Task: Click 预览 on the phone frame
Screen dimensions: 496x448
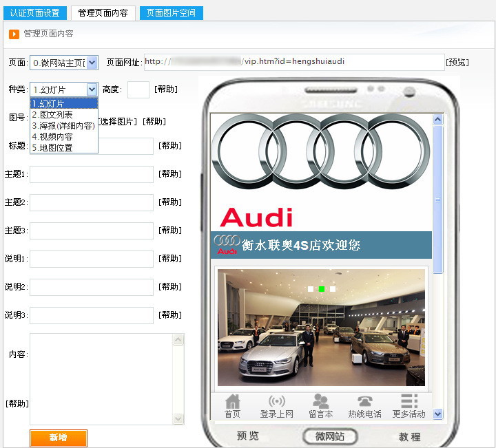Action: point(248,436)
